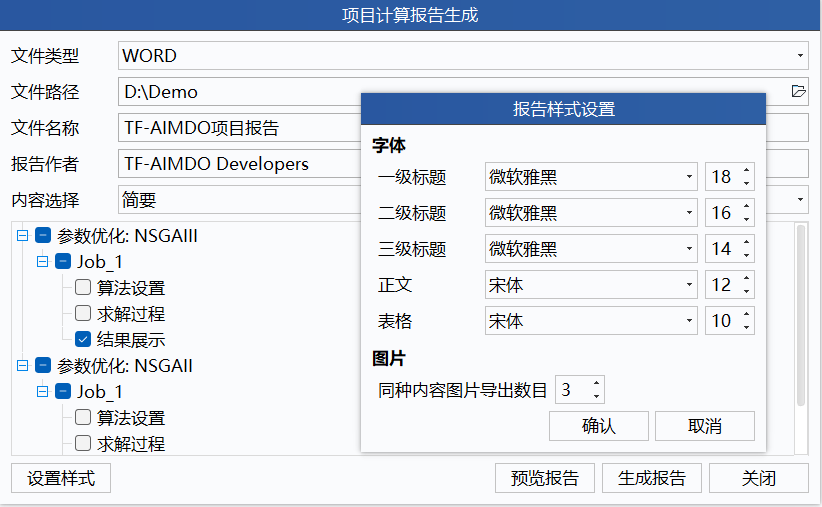Viewport: 822px width, 507px height.
Task: Click 取消 to cancel style settings
Action: pos(704,426)
